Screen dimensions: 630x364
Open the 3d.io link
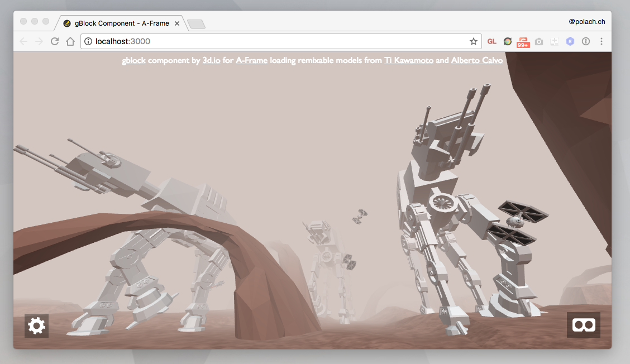(211, 60)
